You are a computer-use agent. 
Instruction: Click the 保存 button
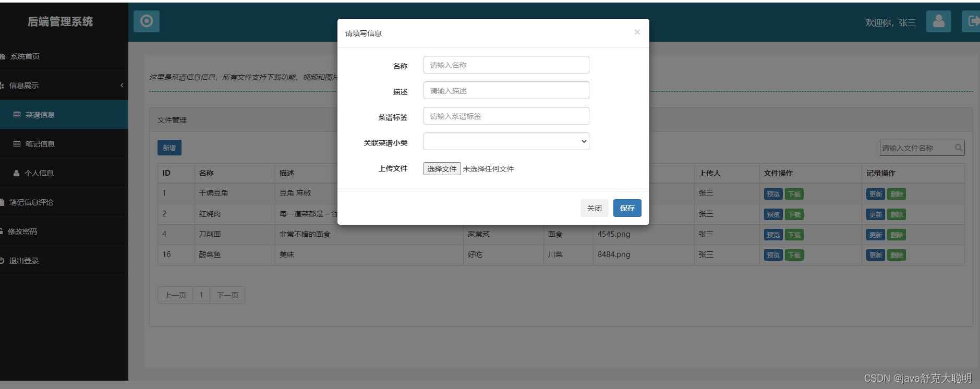tap(627, 208)
